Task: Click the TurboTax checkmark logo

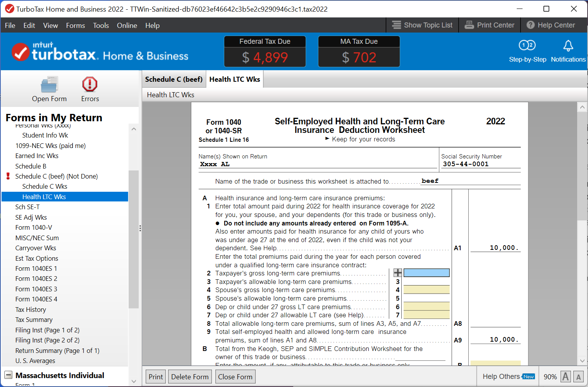Action: (21, 52)
